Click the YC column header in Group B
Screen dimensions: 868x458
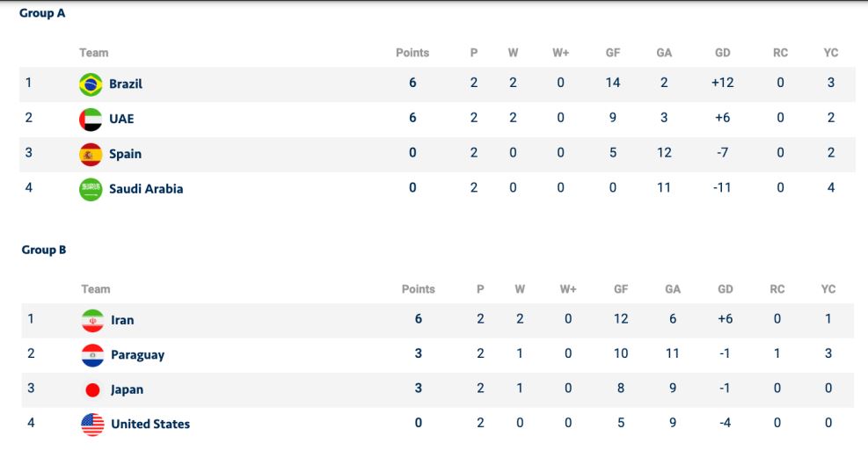click(828, 289)
